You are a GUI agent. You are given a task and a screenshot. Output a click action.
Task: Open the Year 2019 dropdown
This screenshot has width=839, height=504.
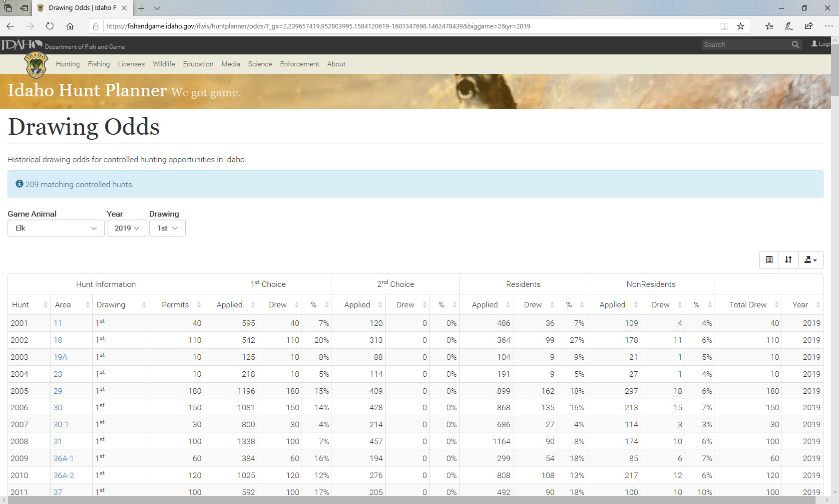pyautogui.click(x=127, y=228)
